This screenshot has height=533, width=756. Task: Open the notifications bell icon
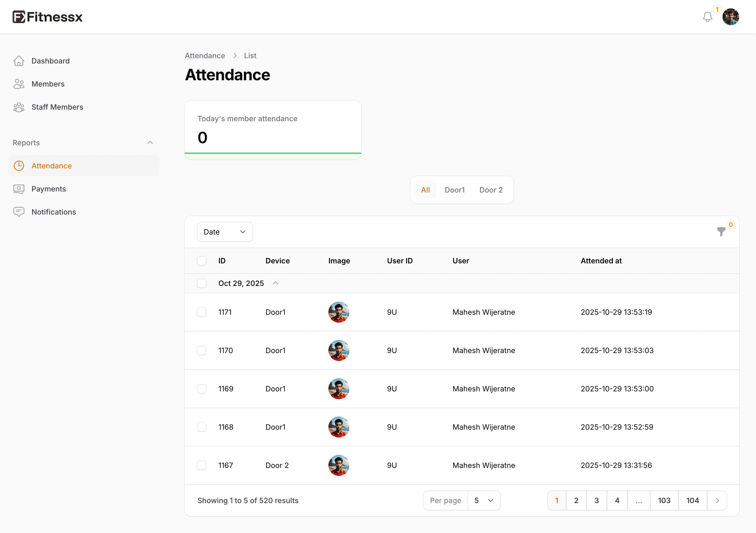coord(707,17)
